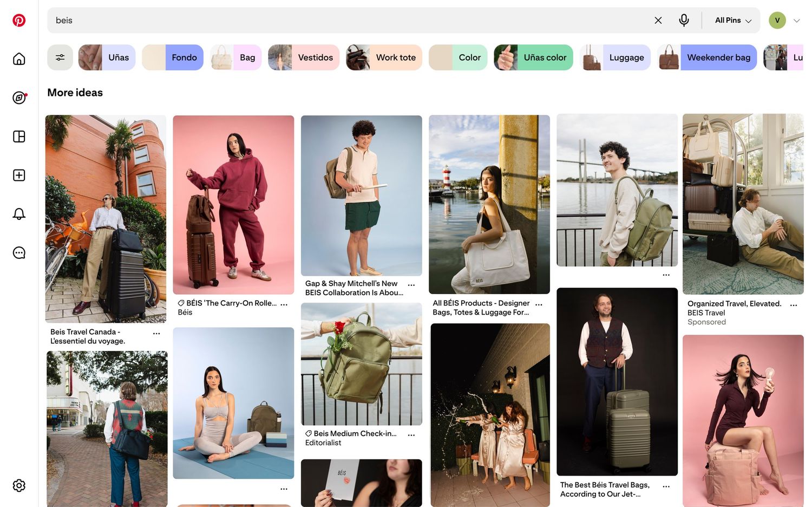Select the Color suggestion chip
This screenshot has width=812, height=507.
(458, 57)
